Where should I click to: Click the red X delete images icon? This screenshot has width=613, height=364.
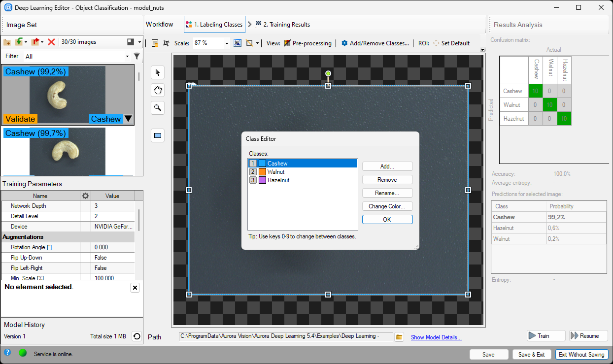[51, 42]
